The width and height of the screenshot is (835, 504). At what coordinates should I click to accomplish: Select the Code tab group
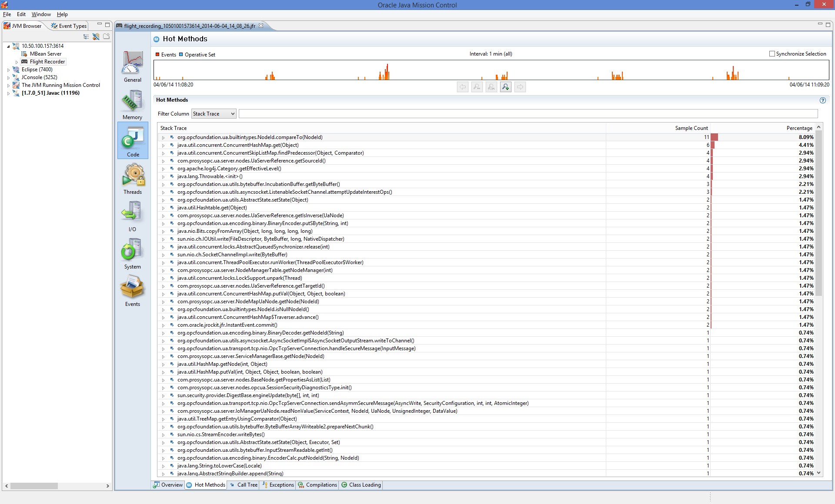pos(133,141)
